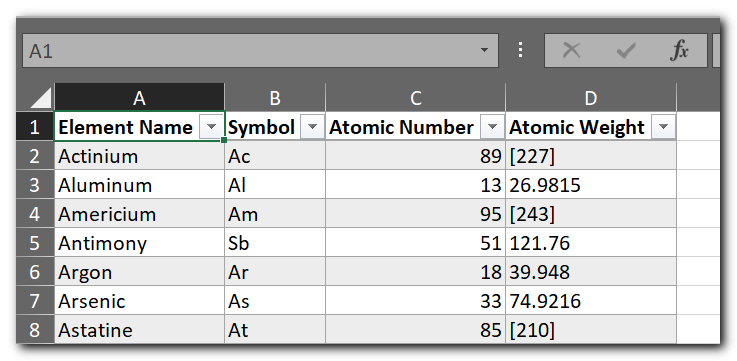This screenshot has width=737, height=361.
Task: Select the Arsenic cell
Action: tap(140, 301)
